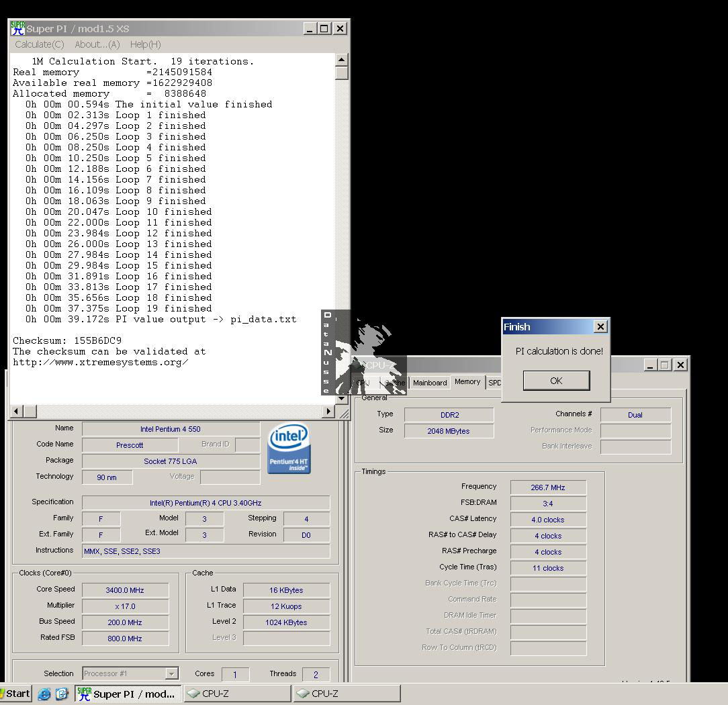Click the Intel Pentium 4 HT logo
The image size is (728, 705).
click(289, 449)
